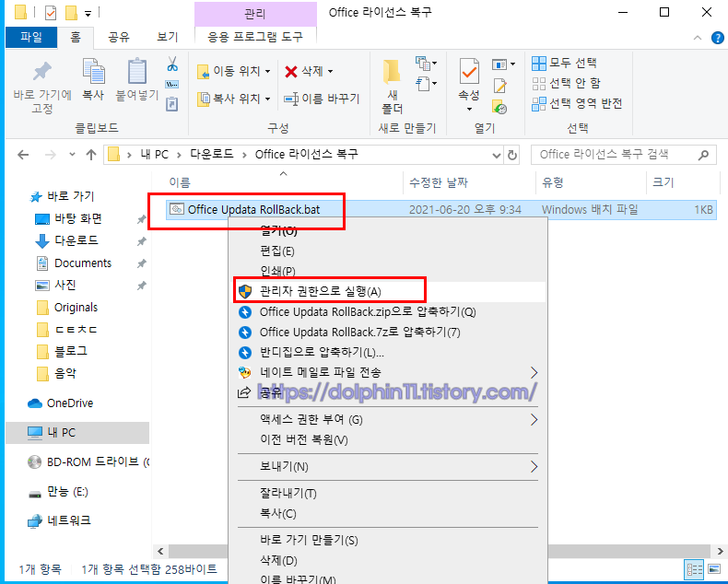Screen dimensions: 728x584
Task: Click the Copy path icon below scissors
Action: point(171,84)
